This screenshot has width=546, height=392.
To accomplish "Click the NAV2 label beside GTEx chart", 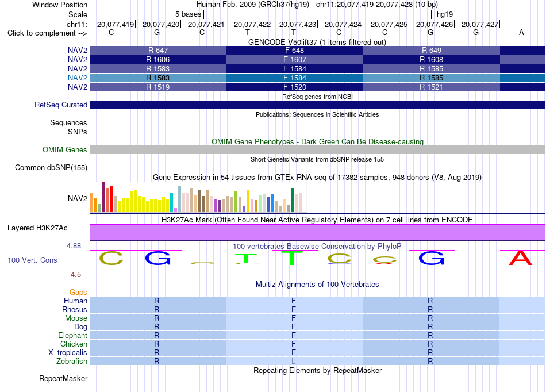I will [78, 198].
